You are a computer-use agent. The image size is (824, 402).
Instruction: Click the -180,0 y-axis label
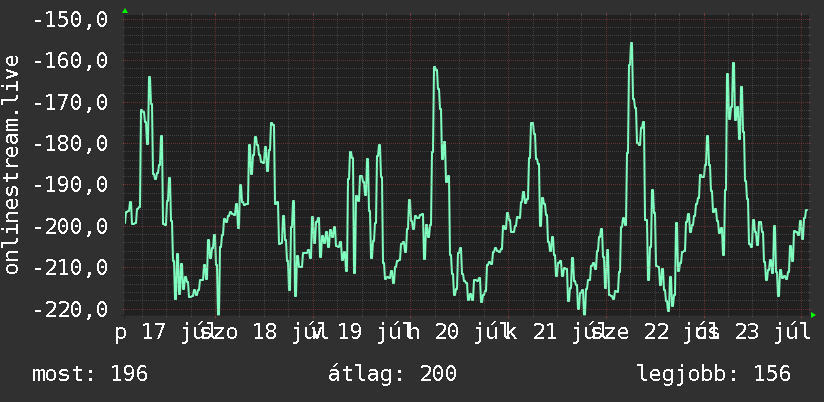pyautogui.click(x=70, y=143)
